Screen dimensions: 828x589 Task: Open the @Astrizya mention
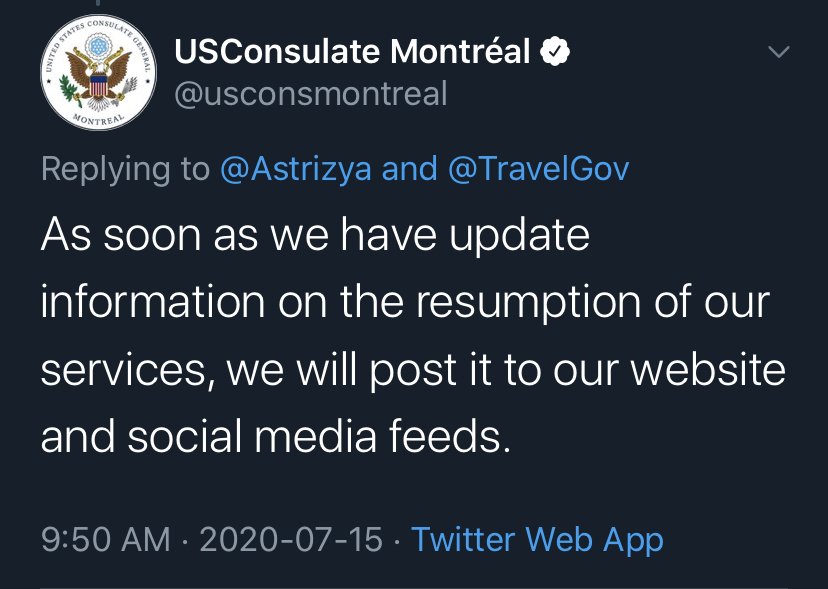(x=296, y=168)
